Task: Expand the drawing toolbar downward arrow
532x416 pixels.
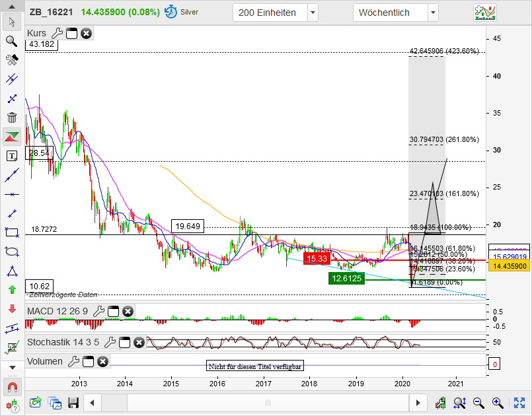Action: pyautogui.click(x=12, y=368)
